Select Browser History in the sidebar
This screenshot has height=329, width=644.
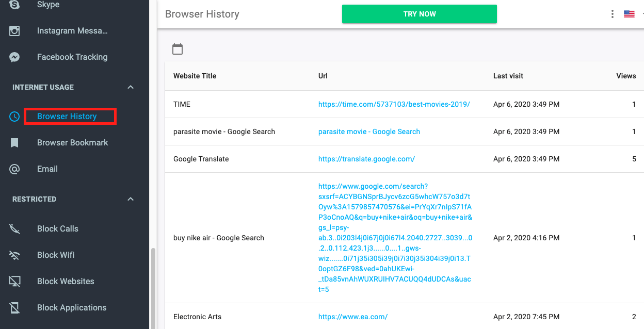(67, 116)
